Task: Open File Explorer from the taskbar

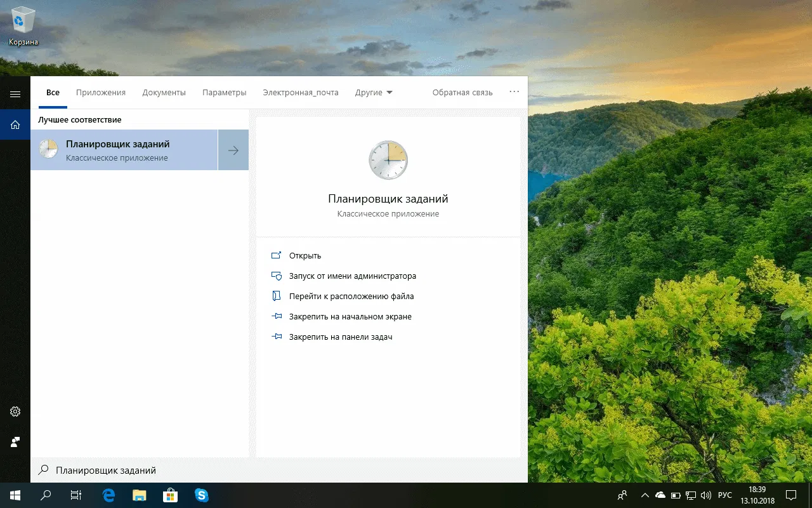Action: (x=140, y=495)
